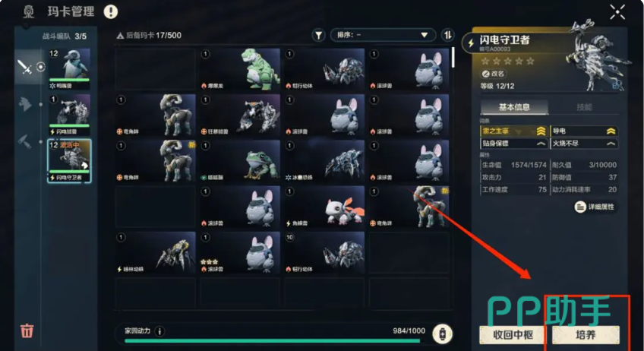Click the 家园动力 info icon

(159, 331)
